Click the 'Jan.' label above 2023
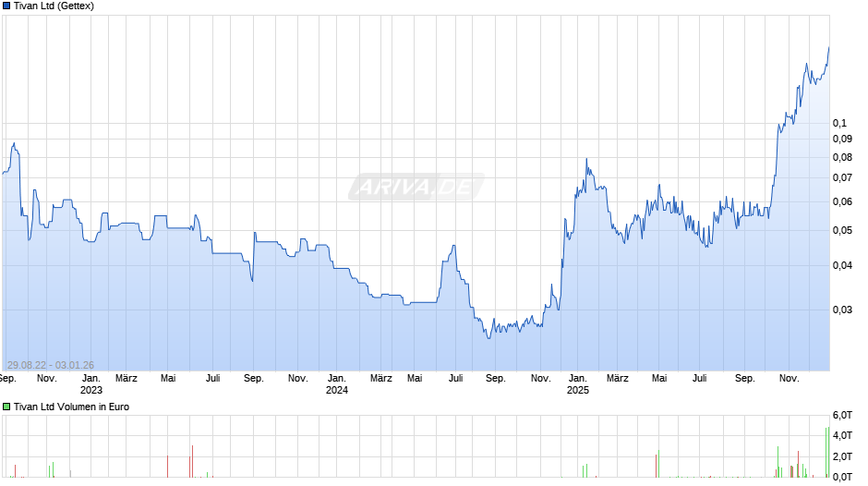This screenshot has width=868, height=486. [91, 379]
